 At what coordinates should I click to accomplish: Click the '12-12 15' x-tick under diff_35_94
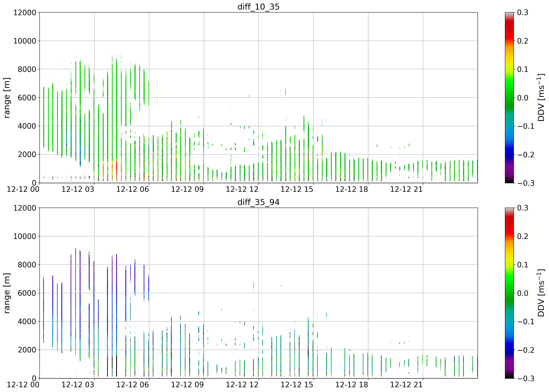297,385
